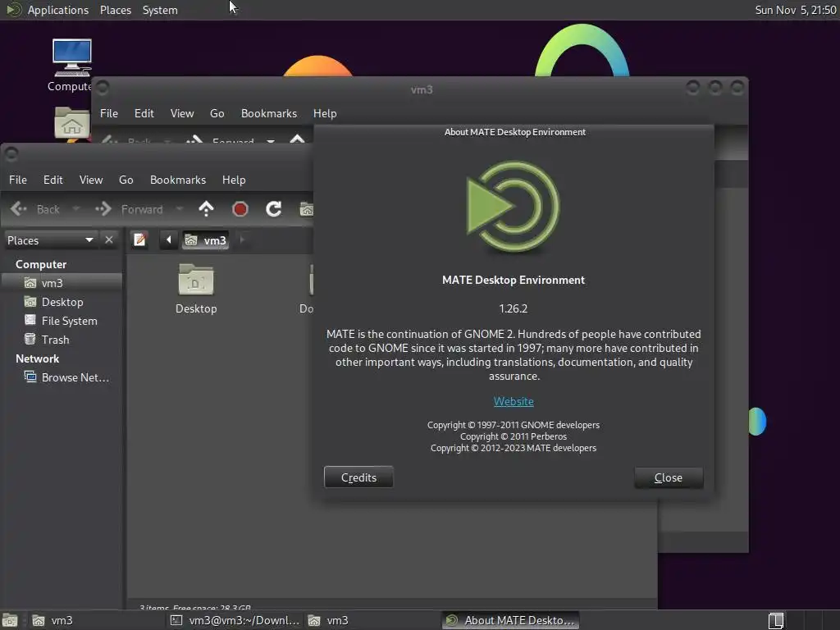Open Trash in sidebar
The image size is (840, 630).
[62, 340]
